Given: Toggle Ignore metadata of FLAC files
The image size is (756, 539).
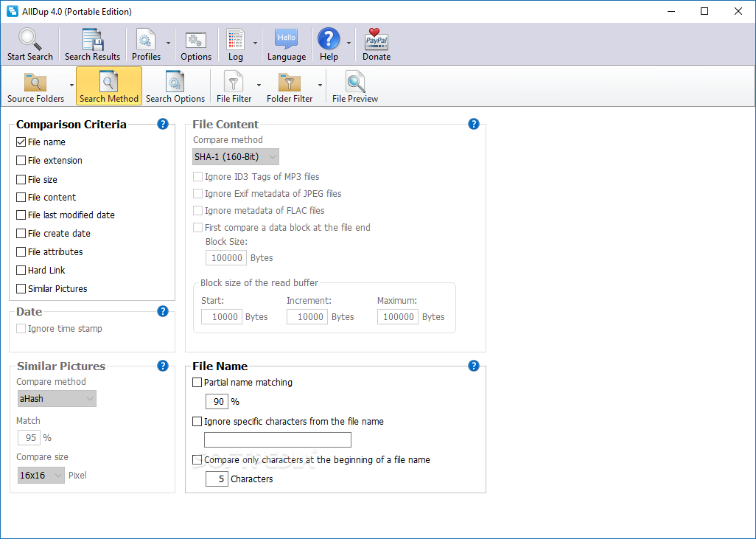Looking at the screenshot, I should pyautogui.click(x=197, y=210).
